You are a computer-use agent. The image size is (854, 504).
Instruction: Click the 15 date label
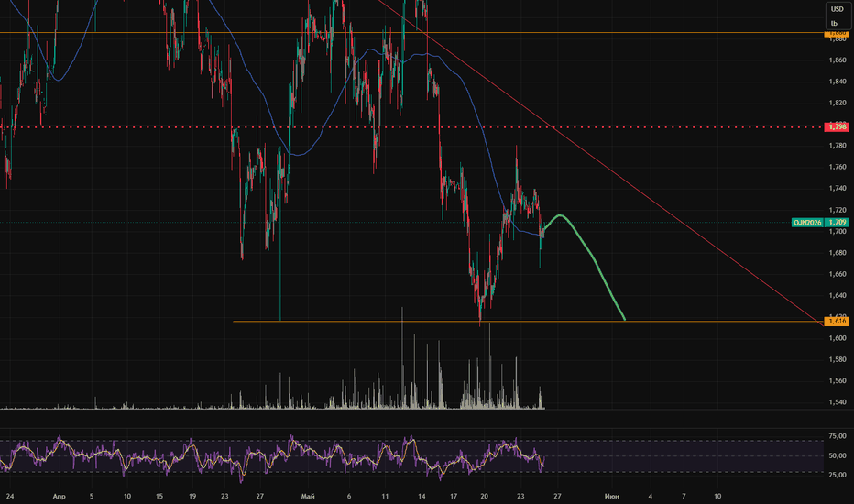click(159, 497)
